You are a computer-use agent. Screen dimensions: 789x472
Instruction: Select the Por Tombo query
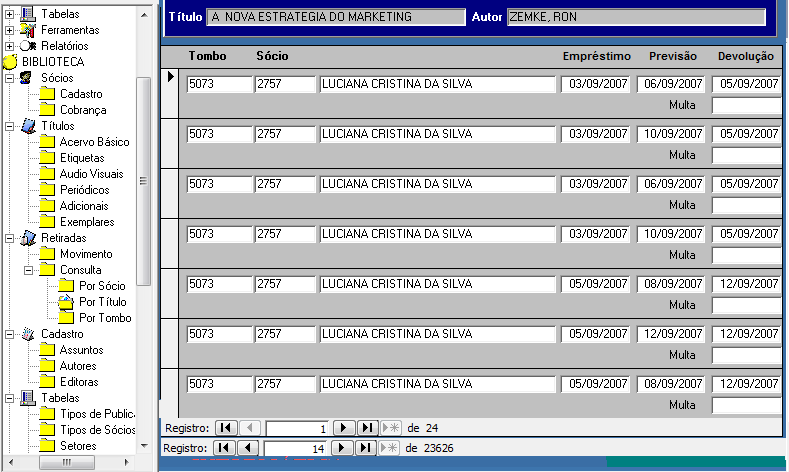click(95, 318)
